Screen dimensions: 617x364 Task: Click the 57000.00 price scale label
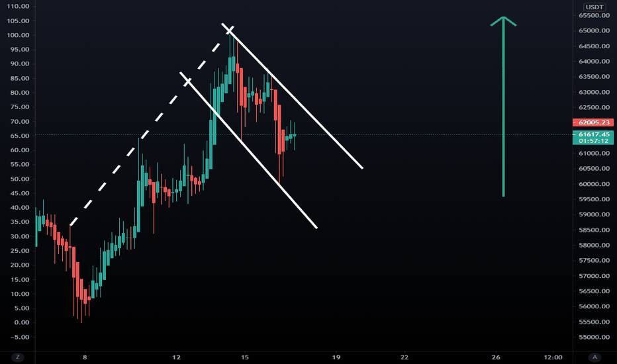(x=594, y=276)
